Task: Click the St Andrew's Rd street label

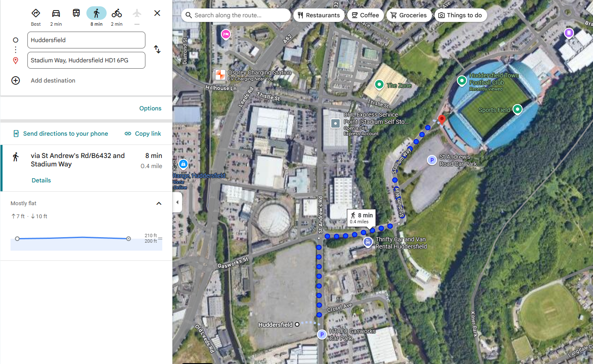Action: coord(321,214)
